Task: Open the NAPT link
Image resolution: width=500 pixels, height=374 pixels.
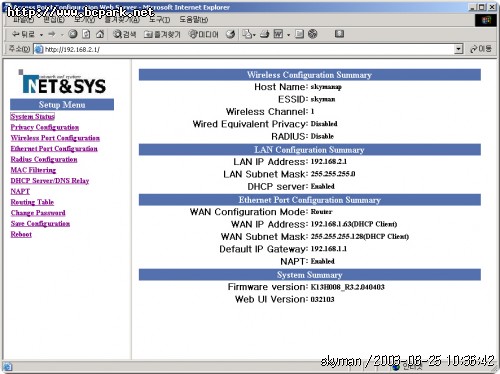Action: pos(20,191)
